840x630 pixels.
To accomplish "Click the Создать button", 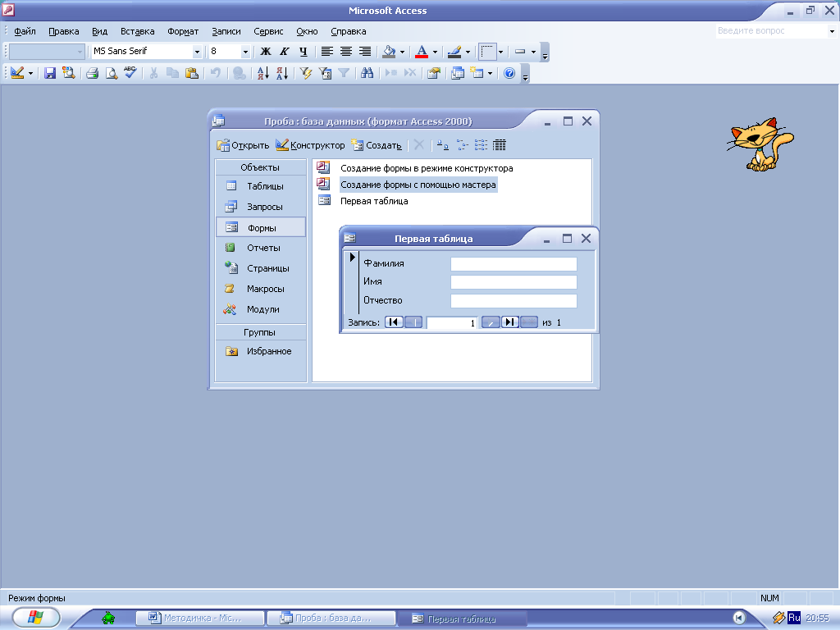I will point(377,145).
